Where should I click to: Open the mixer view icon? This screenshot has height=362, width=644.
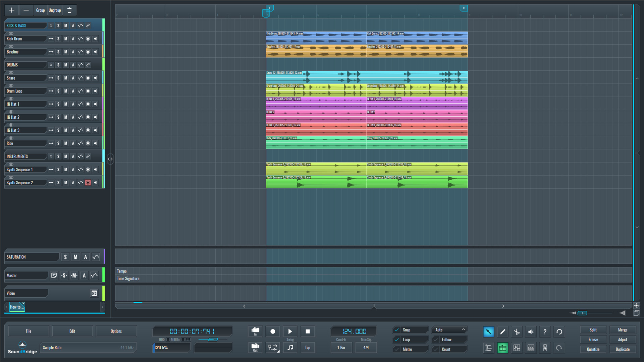(x=531, y=348)
